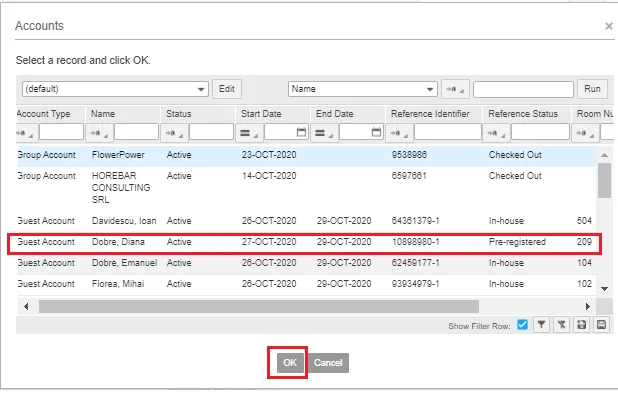The image size is (618, 397).
Task: Open Reference Status filter operator dropdown
Action: click(x=497, y=132)
